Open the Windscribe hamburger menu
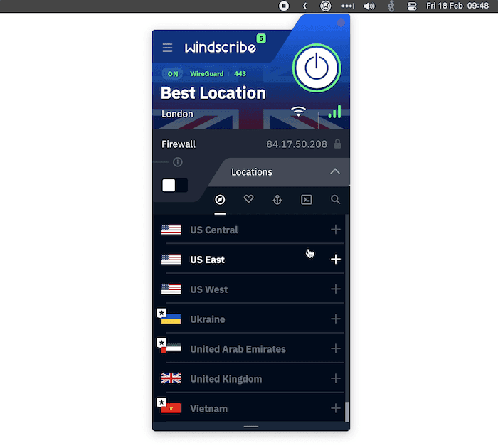 click(167, 48)
